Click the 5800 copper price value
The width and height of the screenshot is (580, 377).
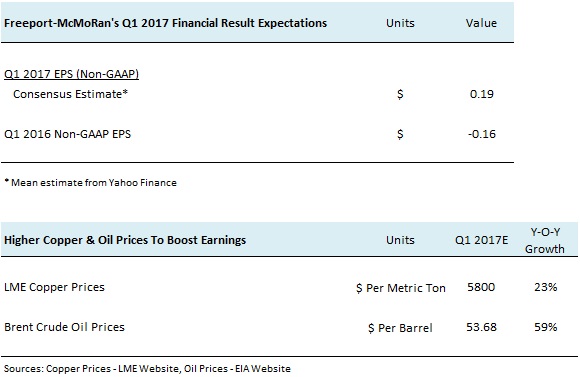(481, 287)
